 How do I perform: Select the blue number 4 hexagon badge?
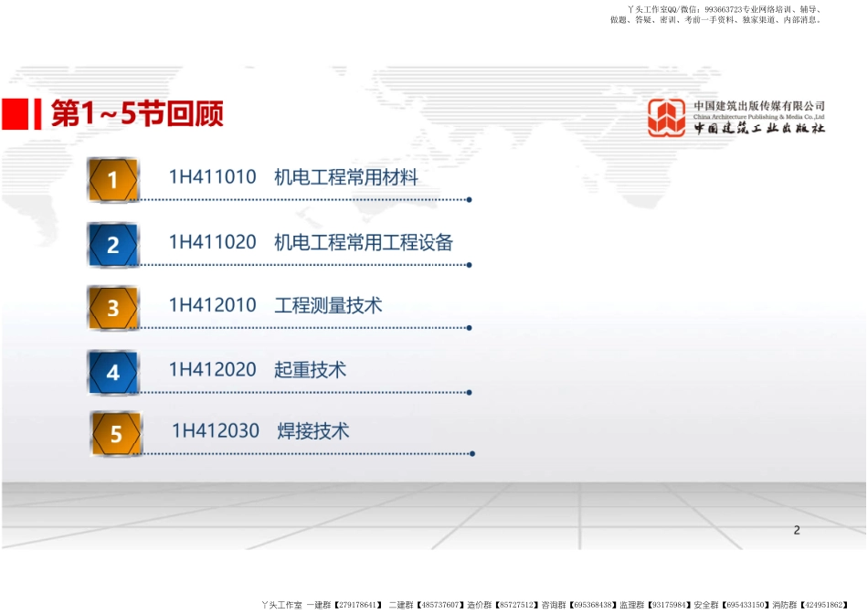click(x=113, y=373)
